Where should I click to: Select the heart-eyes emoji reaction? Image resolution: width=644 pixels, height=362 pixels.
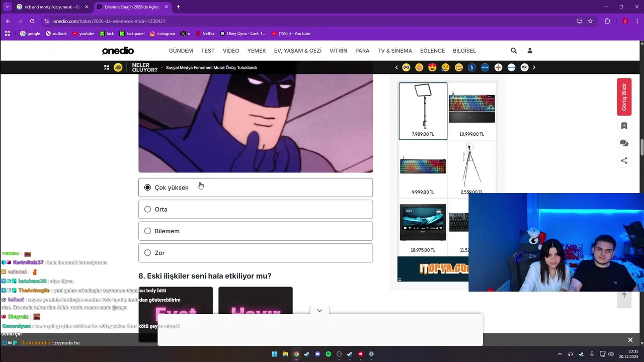(x=432, y=67)
